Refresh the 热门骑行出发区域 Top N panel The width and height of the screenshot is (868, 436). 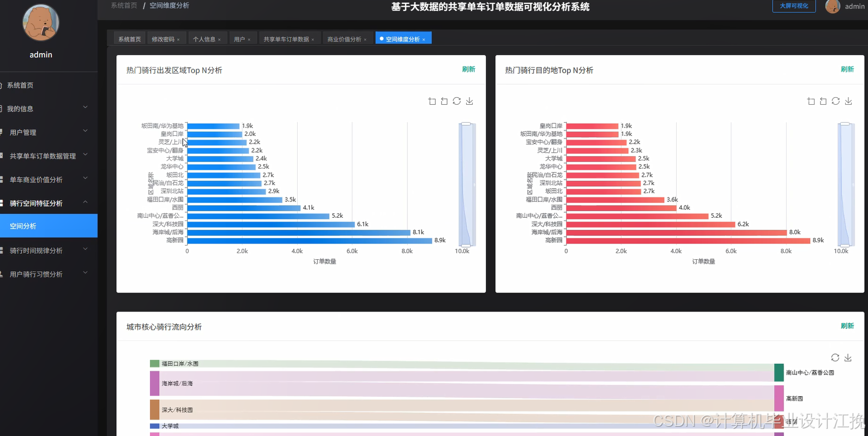tap(468, 69)
